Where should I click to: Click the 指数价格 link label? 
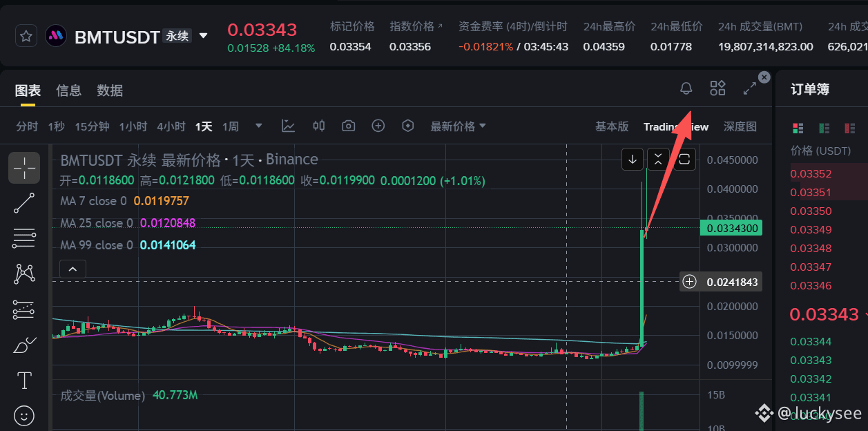click(x=416, y=26)
